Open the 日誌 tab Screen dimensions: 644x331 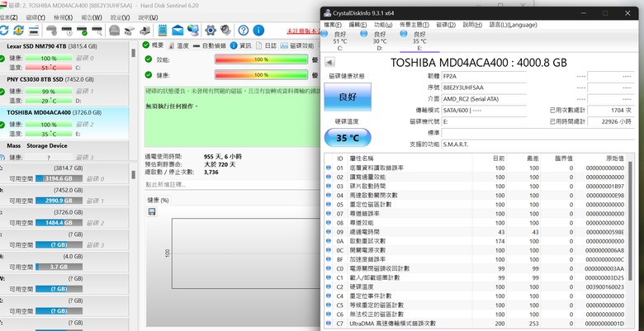point(266,45)
